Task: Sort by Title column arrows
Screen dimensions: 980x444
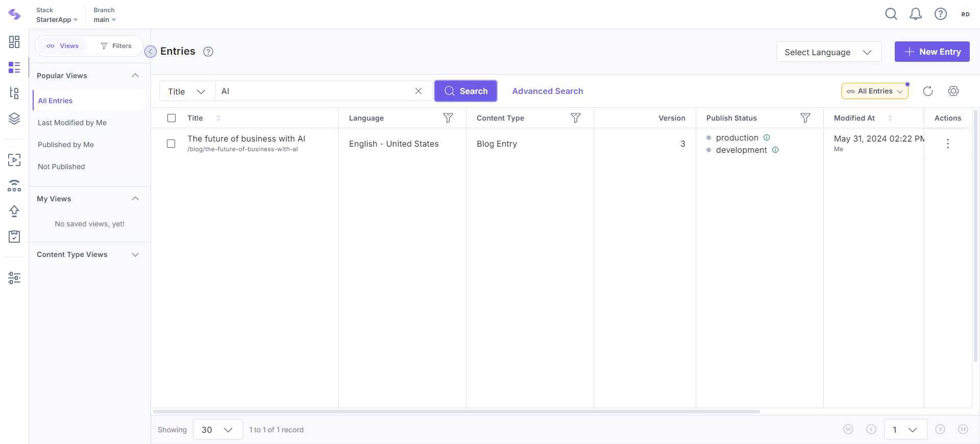Action: click(218, 118)
